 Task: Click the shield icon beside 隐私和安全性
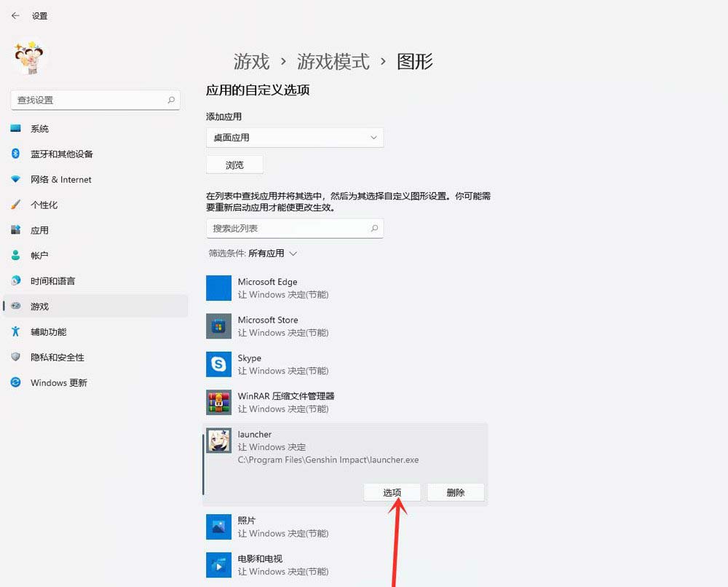coord(16,357)
